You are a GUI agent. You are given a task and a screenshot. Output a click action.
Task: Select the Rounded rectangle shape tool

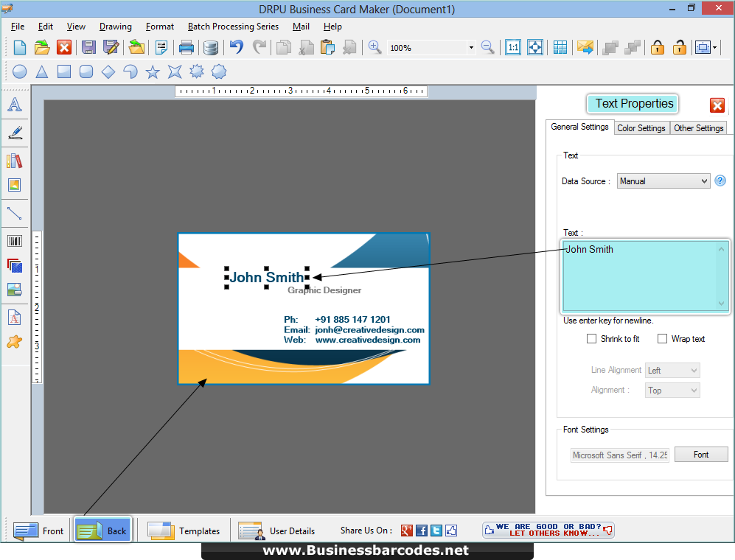point(86,71)
